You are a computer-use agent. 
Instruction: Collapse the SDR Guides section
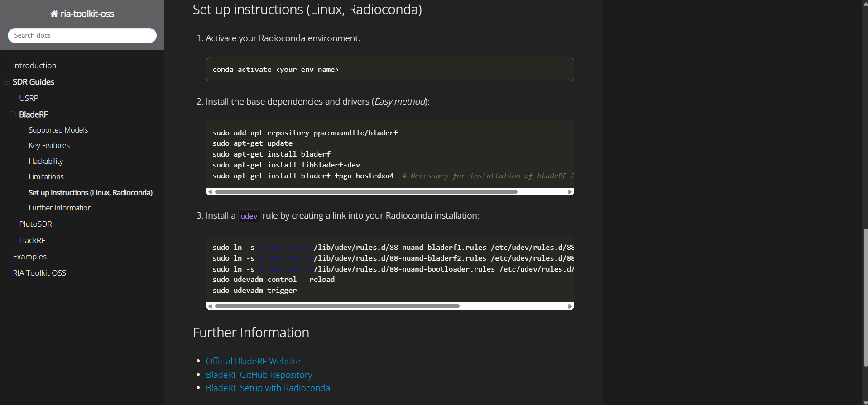click(x=6, y=82)
